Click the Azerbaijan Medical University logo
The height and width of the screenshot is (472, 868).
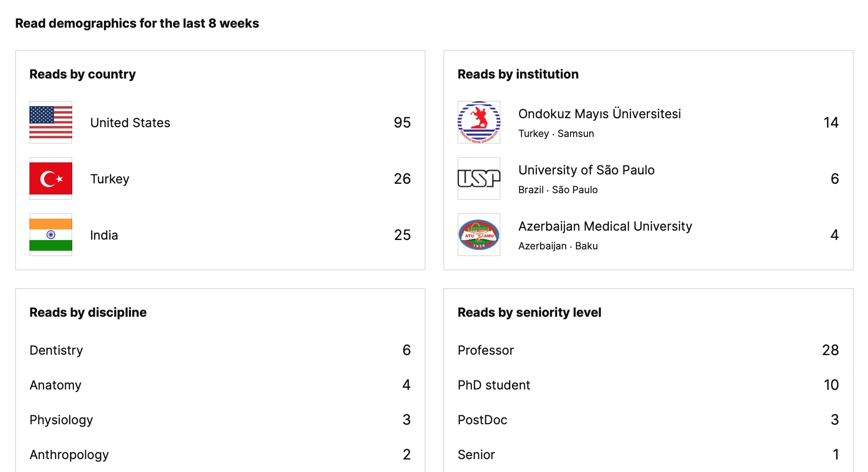tap(479, 235)
